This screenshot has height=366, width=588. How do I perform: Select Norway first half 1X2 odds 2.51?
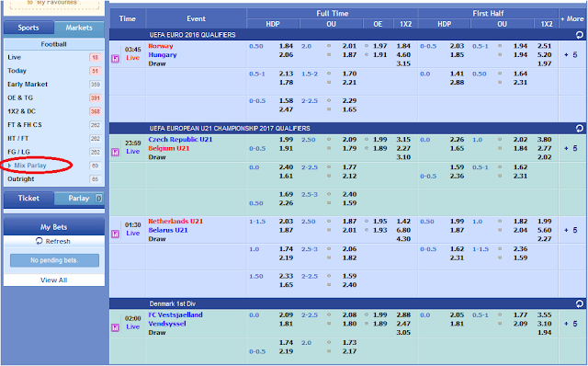tap(545, 46)
